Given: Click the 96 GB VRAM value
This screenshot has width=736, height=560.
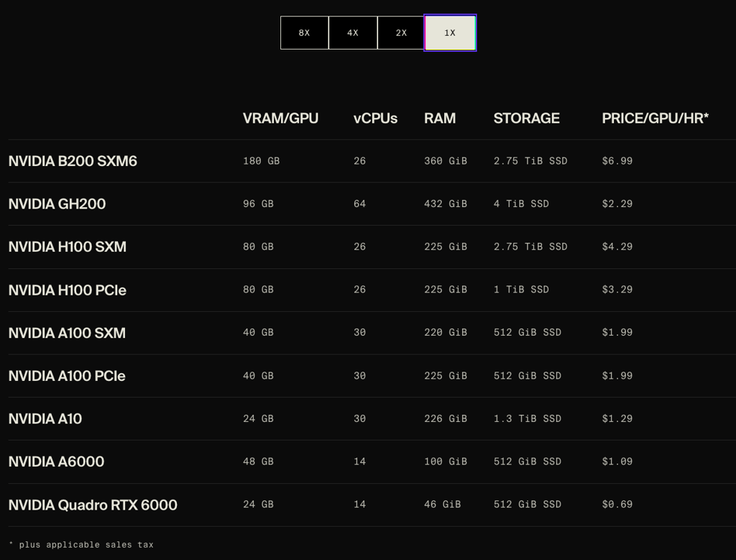Looking at the screenshot, I should pos(258,203).
